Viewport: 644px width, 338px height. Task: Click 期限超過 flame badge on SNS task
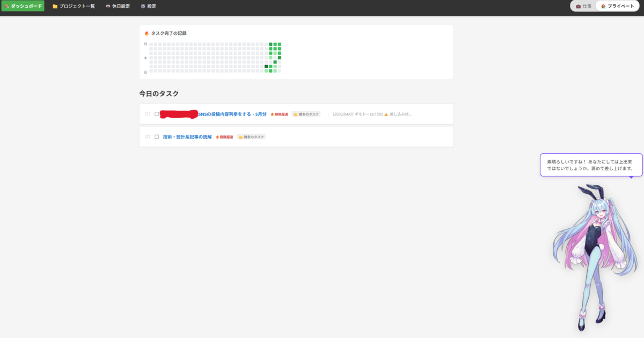tap(280, 114)
